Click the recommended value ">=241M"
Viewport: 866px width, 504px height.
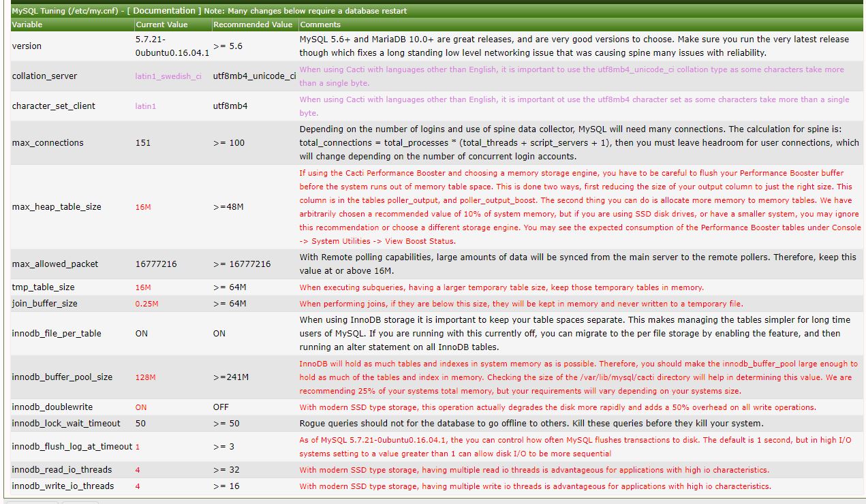tap(231, 377)
